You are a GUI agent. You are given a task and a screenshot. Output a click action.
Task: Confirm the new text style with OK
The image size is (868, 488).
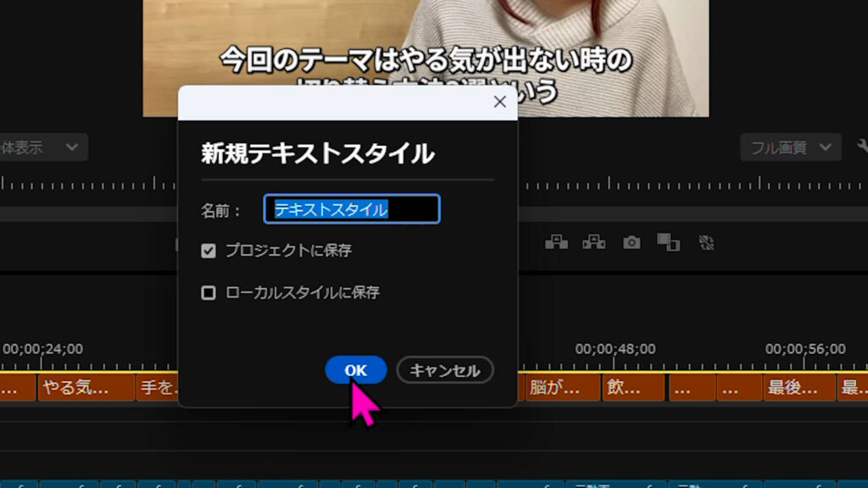(353, 370)
